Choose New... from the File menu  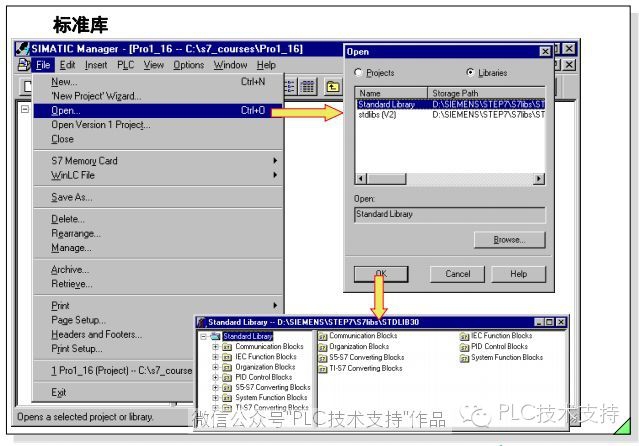click(x=158, y=82)
